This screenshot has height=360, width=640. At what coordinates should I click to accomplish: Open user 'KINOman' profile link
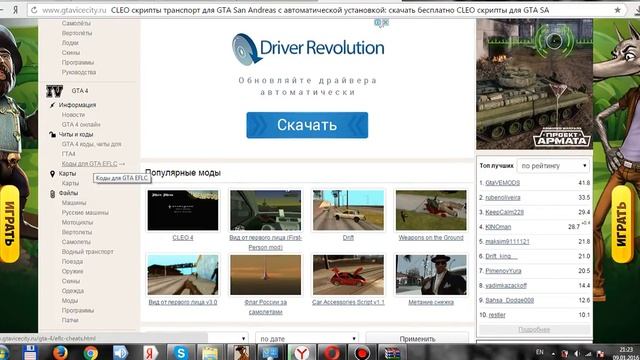498,227
